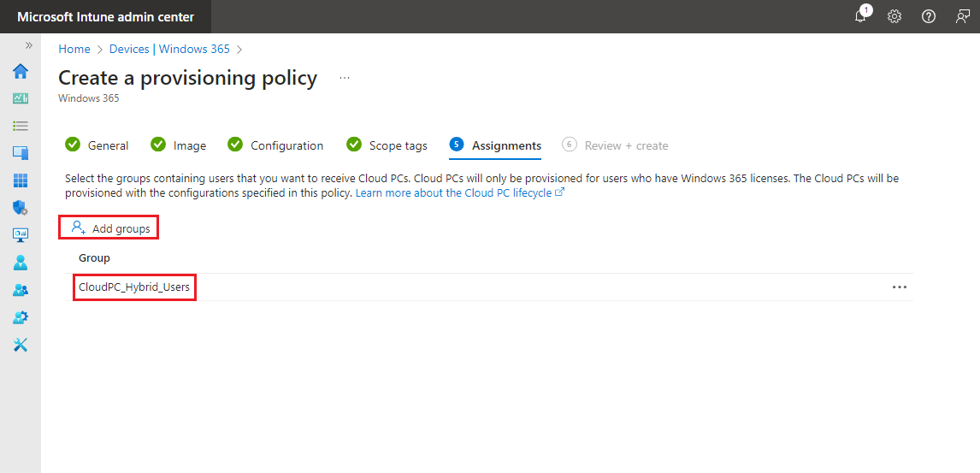Screen dimensions: 980x473
Task: Click the Add groups button
Action: pyautogui.click(x=110, y=228)
